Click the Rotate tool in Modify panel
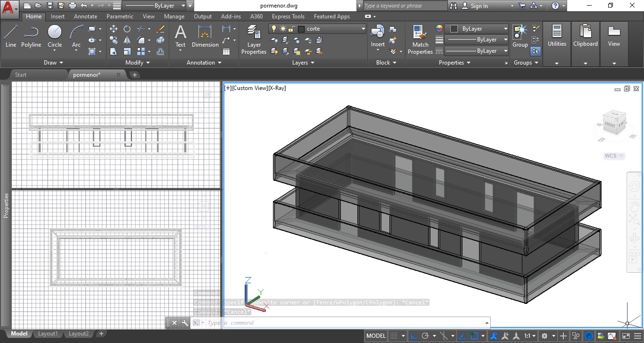The width and height of the screenshot is (644, 343). [127, 29]
